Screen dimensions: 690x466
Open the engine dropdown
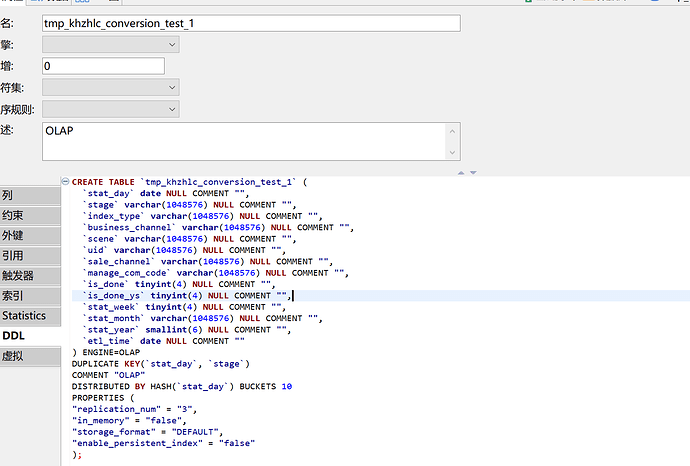click(x=110, y=44)
